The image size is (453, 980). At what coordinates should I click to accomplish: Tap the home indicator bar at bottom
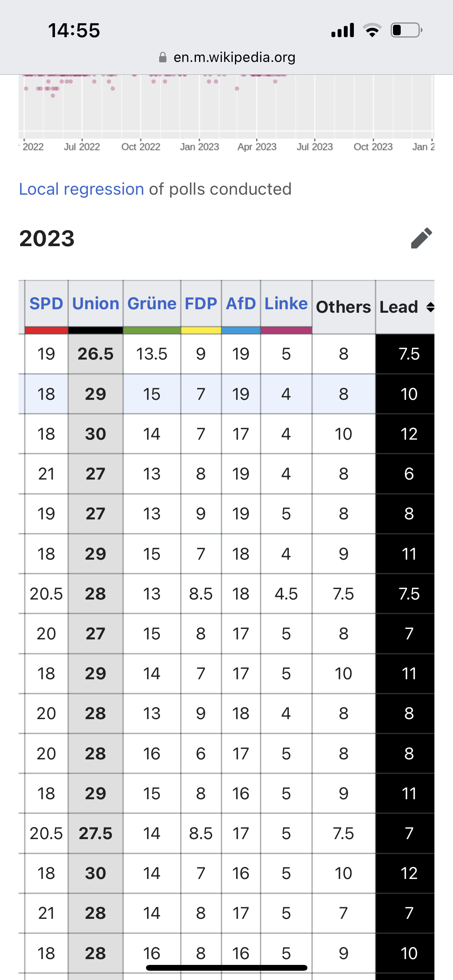tap(226, 968)
